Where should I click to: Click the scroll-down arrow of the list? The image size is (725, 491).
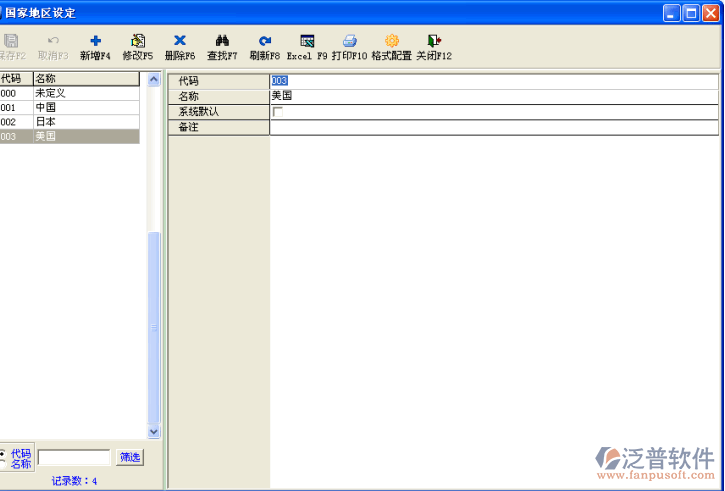154,432
